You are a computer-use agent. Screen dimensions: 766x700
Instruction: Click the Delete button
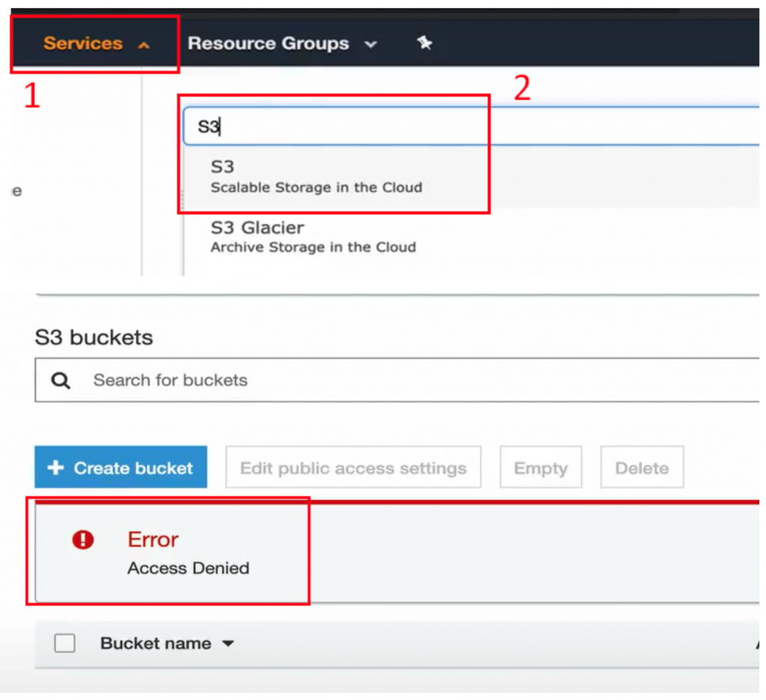tap(642, 467)
